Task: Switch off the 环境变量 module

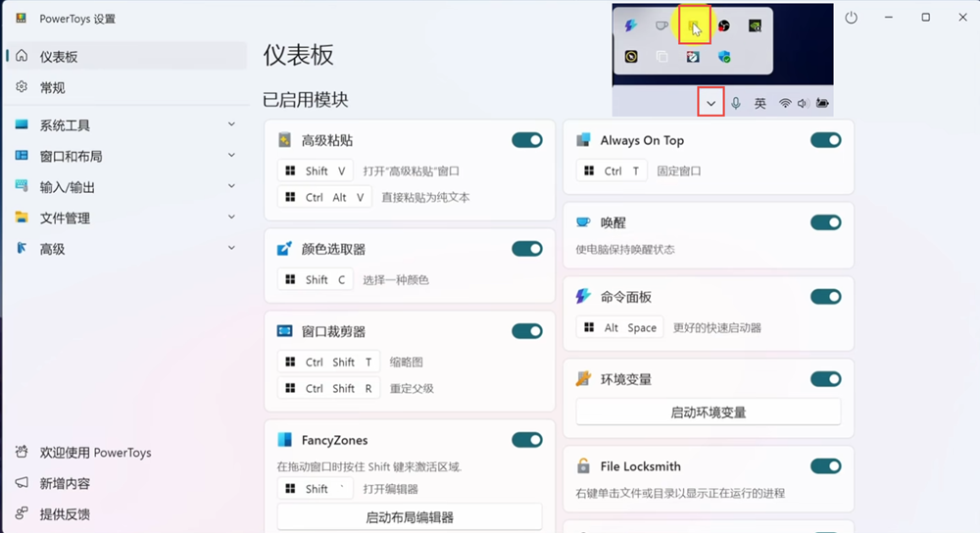Action: (825, 378)
